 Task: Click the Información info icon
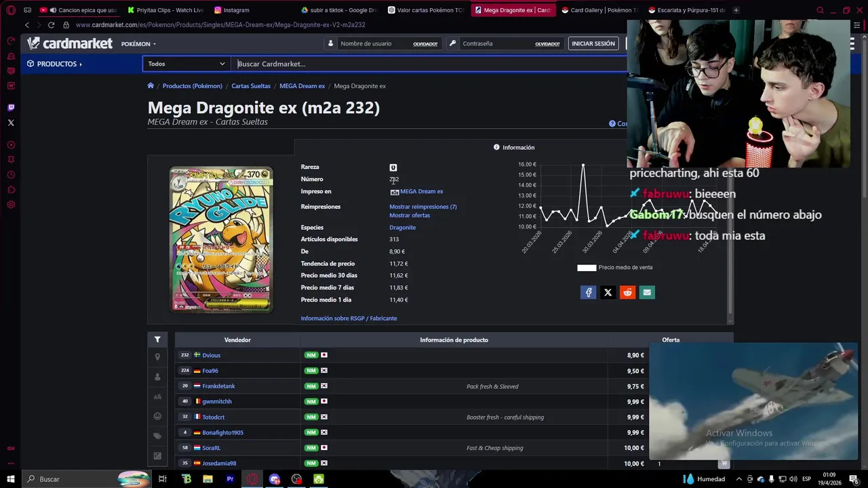pyautogui.click(x=496, y=147)
